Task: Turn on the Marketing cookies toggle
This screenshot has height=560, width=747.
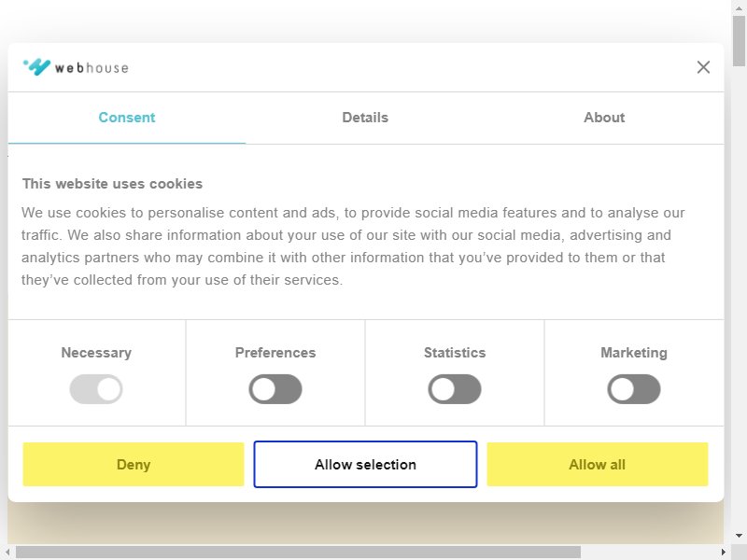Action: [634, 389]
